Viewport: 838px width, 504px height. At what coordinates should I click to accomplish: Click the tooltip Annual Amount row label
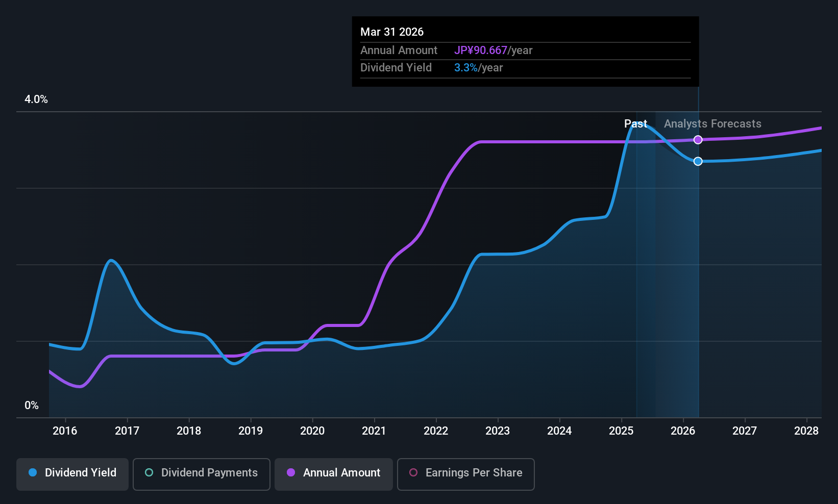point(399,51)
